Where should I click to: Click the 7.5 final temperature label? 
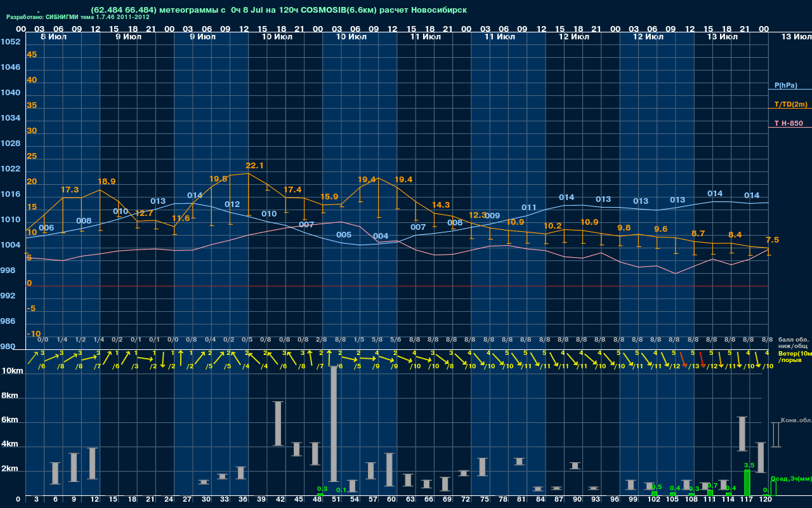click(773, 240)
